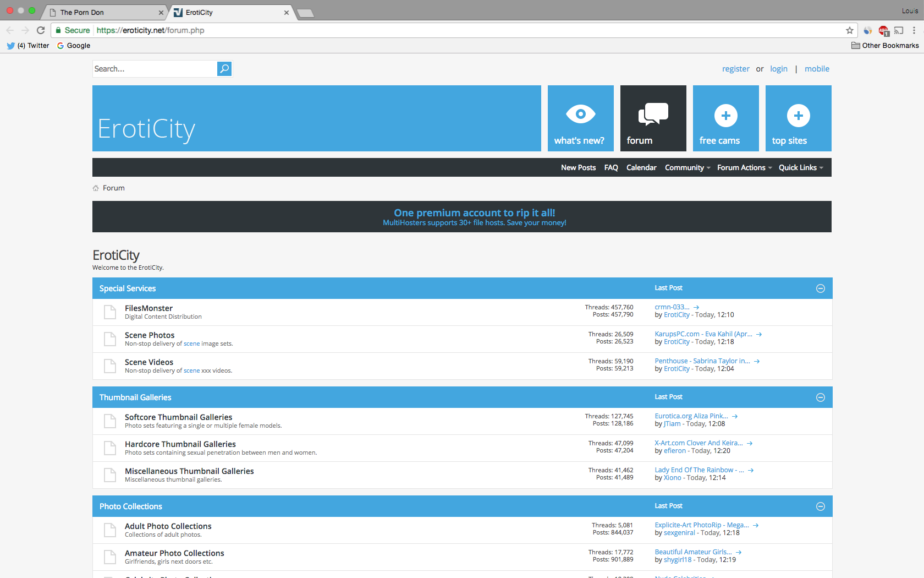Select the EroticCity browser tab
The width and height of the screenshot is (924, 578).
point(230,12)
